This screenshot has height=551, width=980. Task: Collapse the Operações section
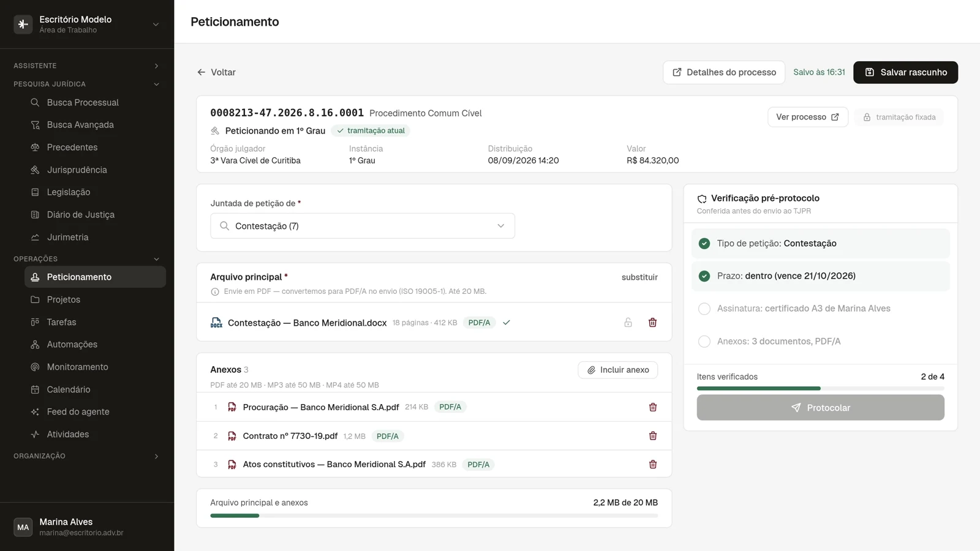pos(87,259)
